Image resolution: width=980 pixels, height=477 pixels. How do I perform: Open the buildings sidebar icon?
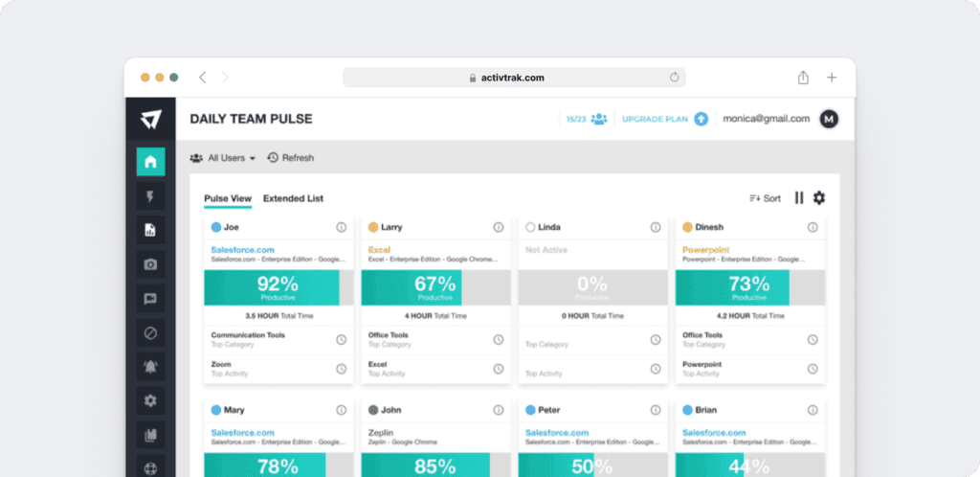150,435
